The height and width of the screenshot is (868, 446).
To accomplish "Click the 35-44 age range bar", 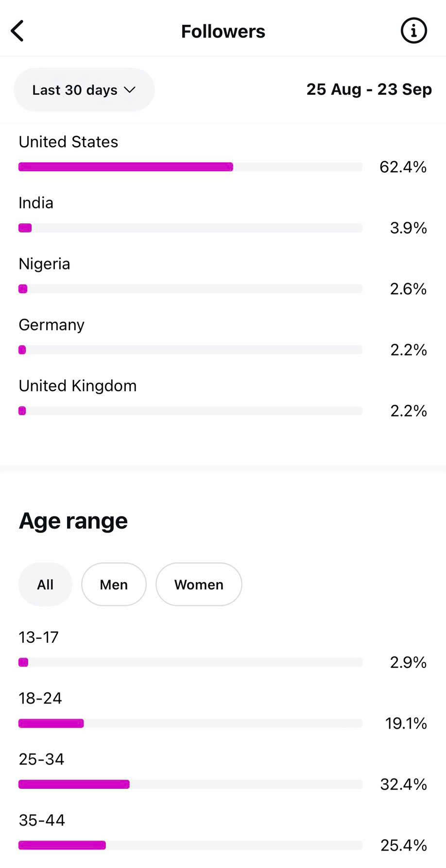I will tap(190, 846).
